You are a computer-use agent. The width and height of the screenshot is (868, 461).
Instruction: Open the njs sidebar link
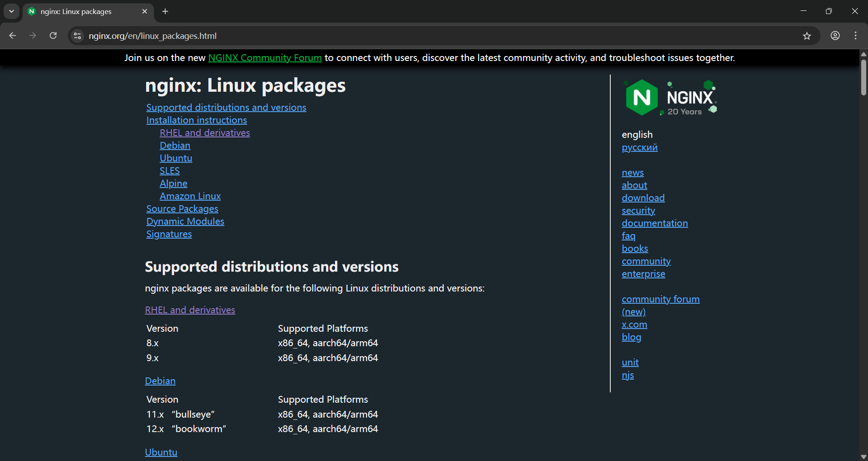click(x=627, y=375)
